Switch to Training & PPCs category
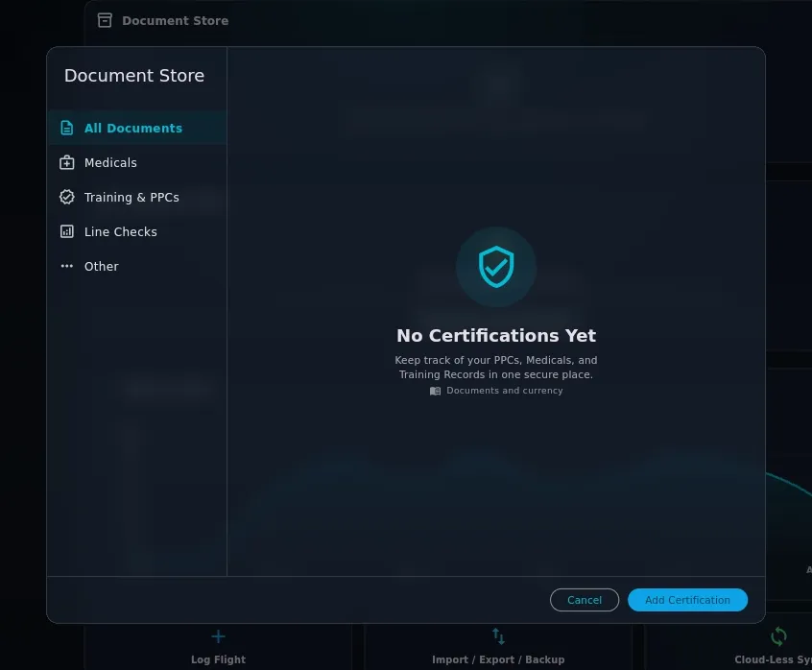The width and height of the screenshot is (812, 670). (136, 198)
